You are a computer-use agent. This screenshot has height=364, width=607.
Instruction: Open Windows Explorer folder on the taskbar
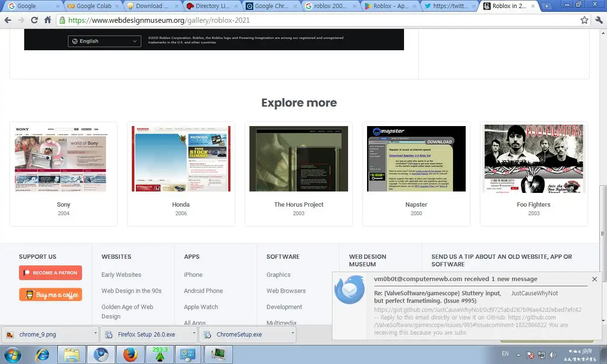[72, 355]
